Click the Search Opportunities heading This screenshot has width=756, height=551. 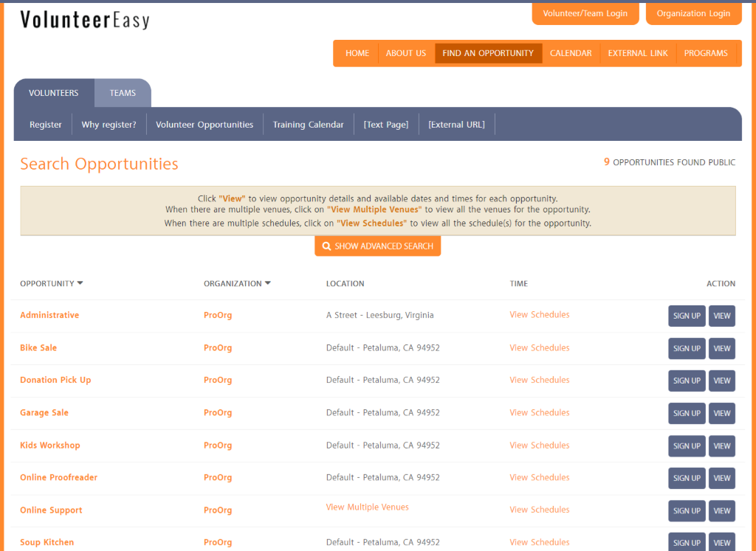click(x=100, y=164)
